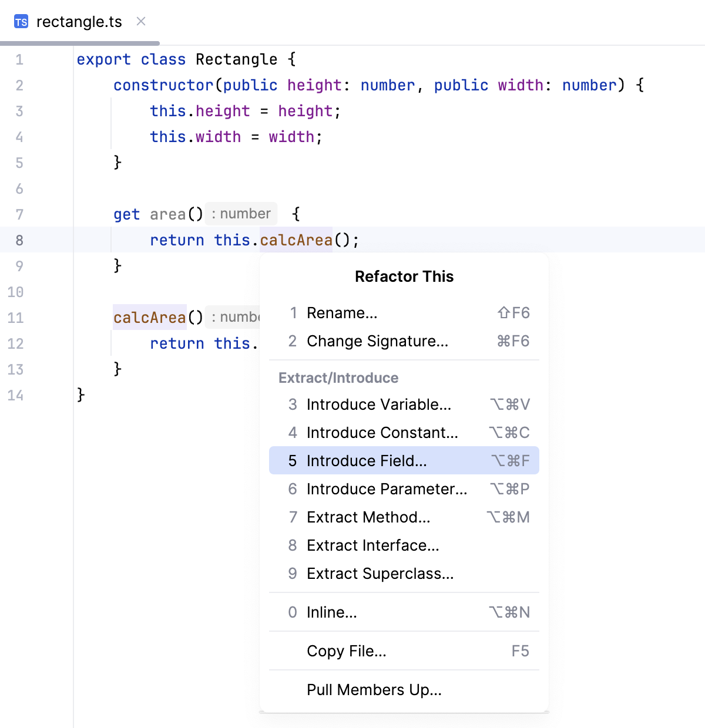
Task: Click Introduce Variable option
Action: [379, 405]
